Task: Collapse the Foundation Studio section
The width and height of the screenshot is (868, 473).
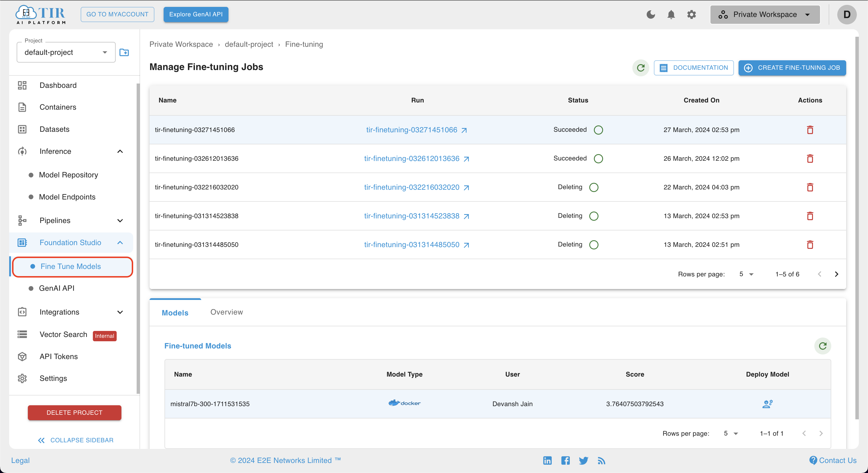Action: tap(120, 243)
